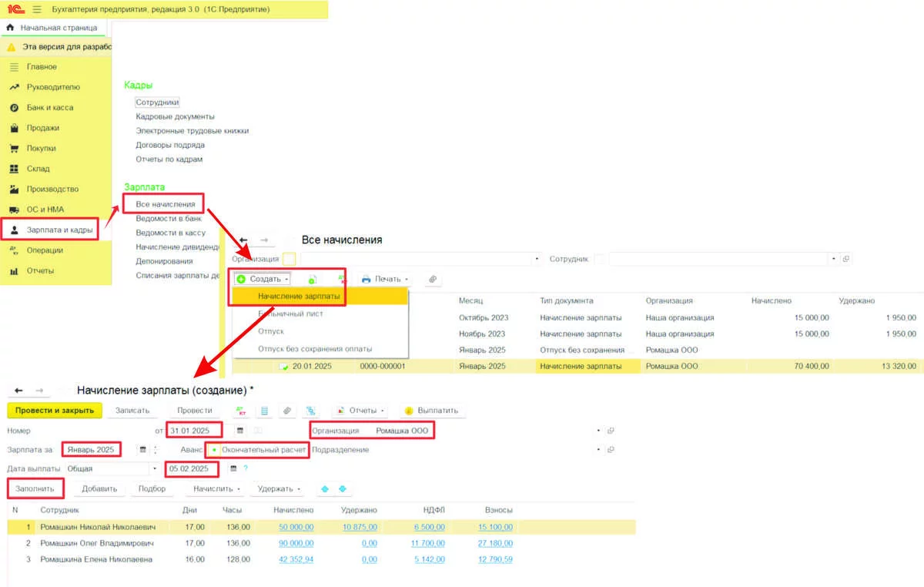Open contributions amount 27 180,00 link
This screenshot has width=924, height=587.
495,543
